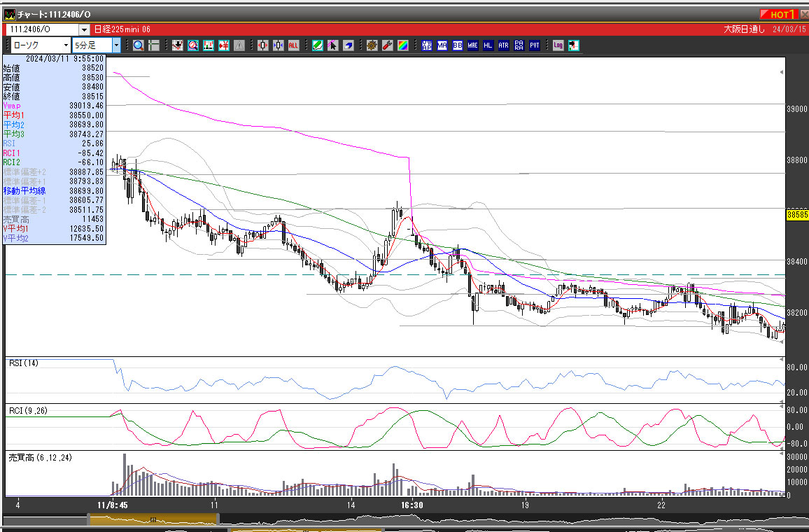Open the brown gear settings icon
This screenshot has height=532, width=809.
pyautogui.click(x=372, y=45)
